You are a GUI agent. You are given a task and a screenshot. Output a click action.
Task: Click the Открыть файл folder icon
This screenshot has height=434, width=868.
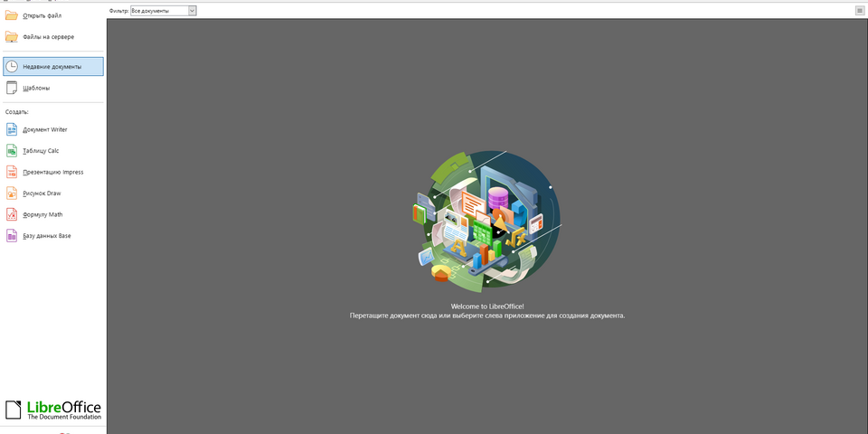(x=12, y=15)
